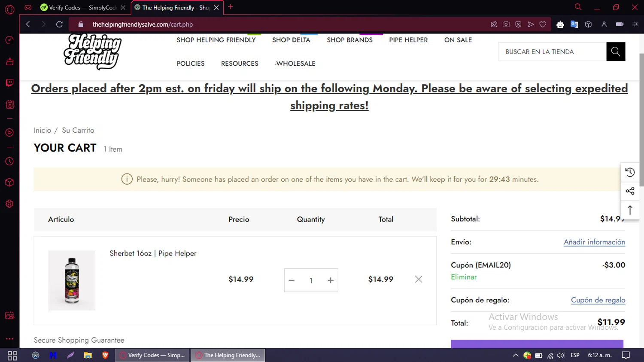Open the tab search magnifier icon
The image size is (644, 362).
[x=578, y=7]
